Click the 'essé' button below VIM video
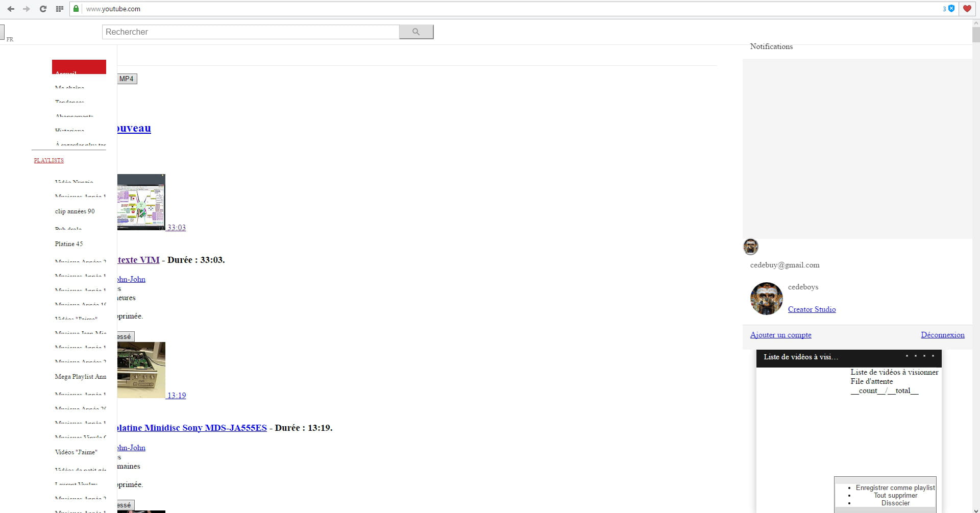The width and height of the screenshot is (980, 513). [x=126, y=336]
